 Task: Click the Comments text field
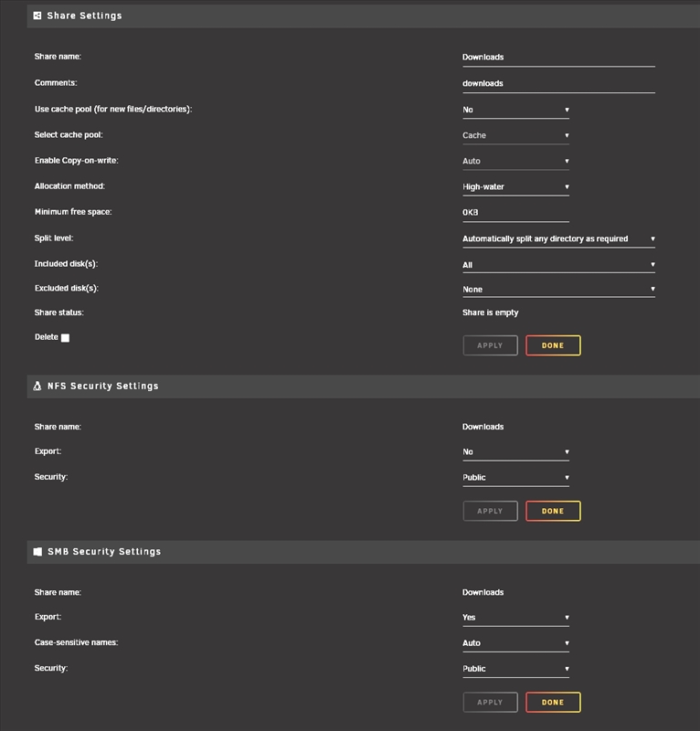pos(558,83)
